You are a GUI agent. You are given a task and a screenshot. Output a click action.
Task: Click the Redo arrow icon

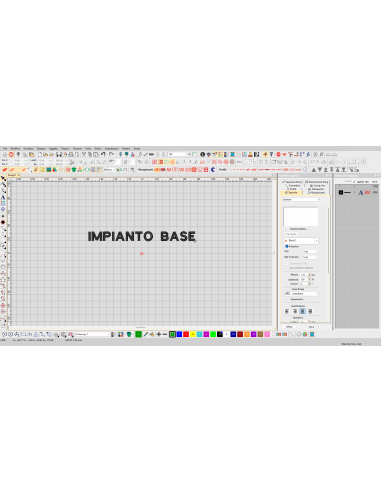click(111, 154)
